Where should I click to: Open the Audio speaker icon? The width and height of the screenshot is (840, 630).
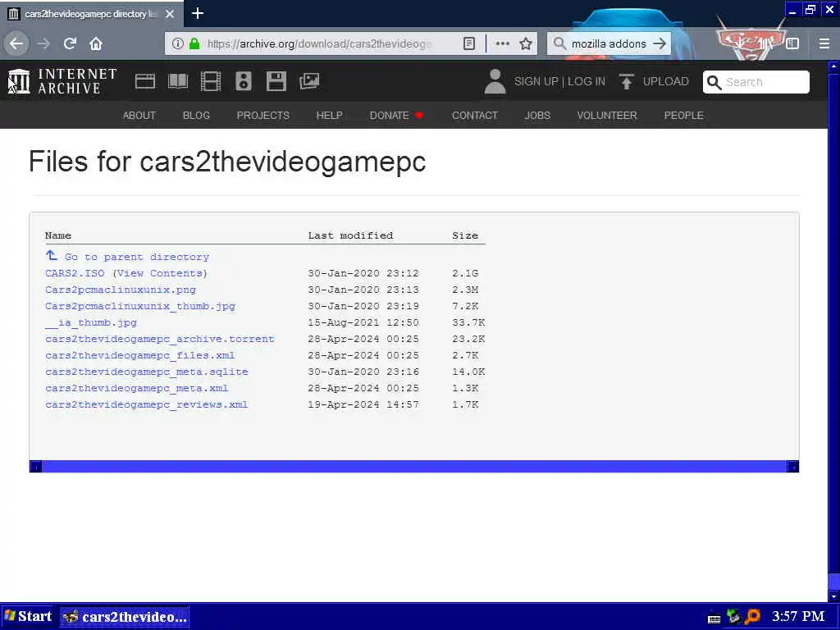pos(243,81)
